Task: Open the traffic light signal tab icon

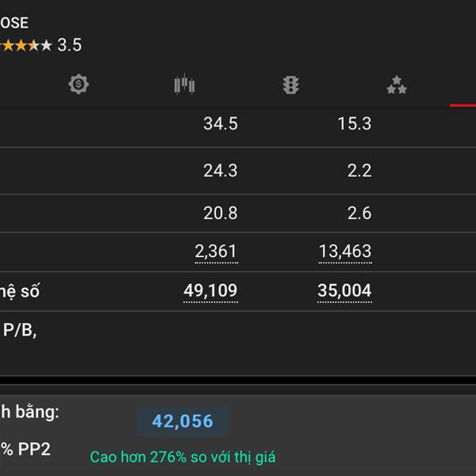Action: tap(290, 85)
